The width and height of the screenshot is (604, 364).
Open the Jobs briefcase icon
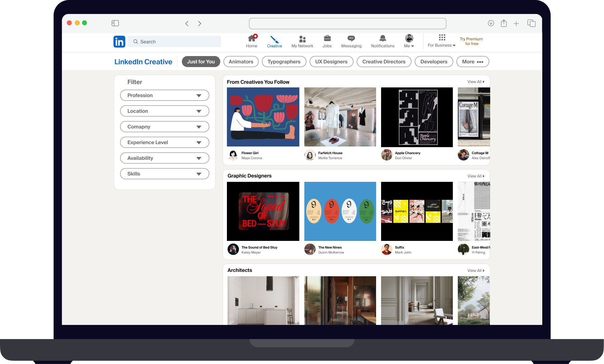pyautogui.click(x=327, y=38)
